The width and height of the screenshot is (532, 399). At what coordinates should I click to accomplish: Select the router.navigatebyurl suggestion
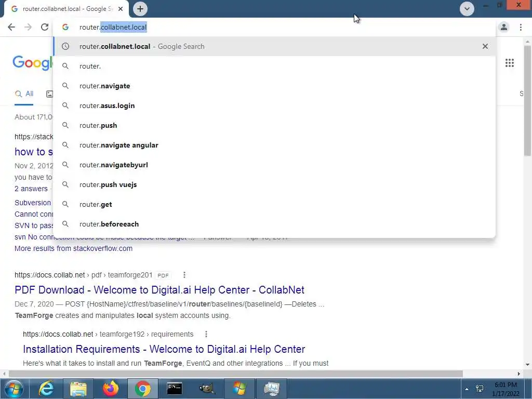(274, 165)
